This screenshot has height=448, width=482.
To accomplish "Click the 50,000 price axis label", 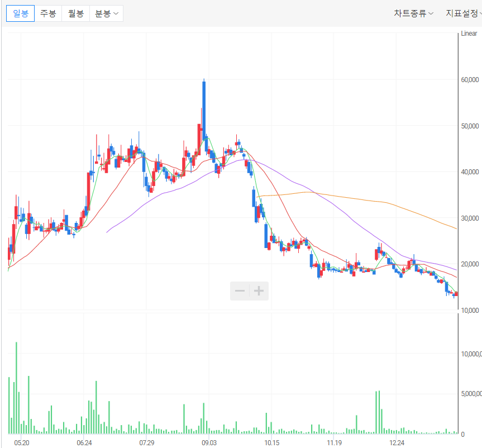I will tap(470, 126).
